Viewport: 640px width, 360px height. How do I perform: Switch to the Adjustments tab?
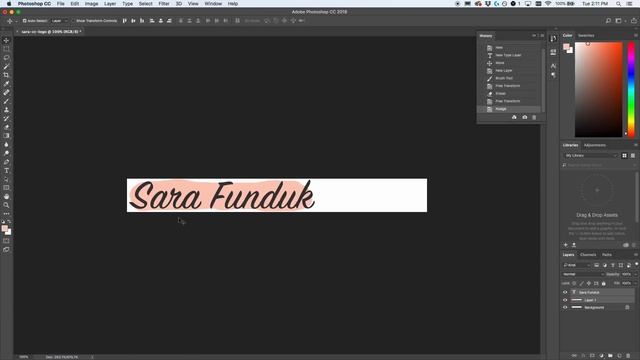click(595, 145)
